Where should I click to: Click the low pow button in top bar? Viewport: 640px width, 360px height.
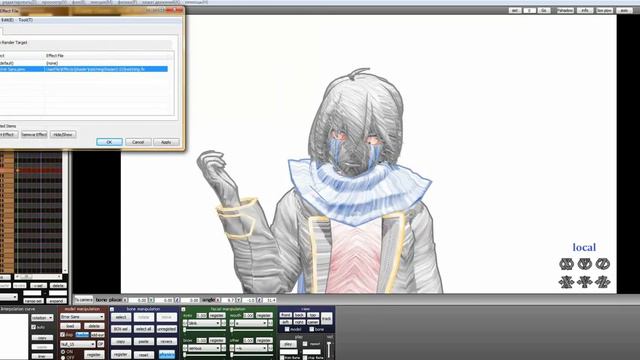point(604,10)
